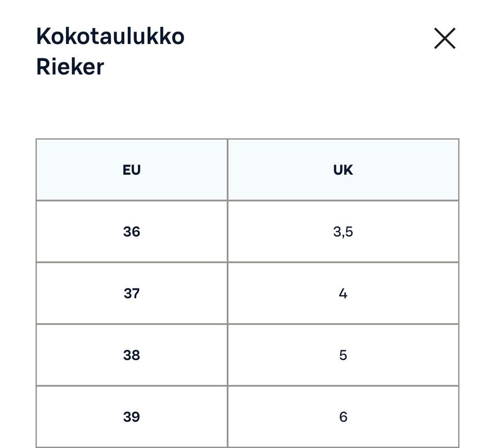Click EU size 39 cell
This screenshot has height=448, width=495.
coord(131,417)
